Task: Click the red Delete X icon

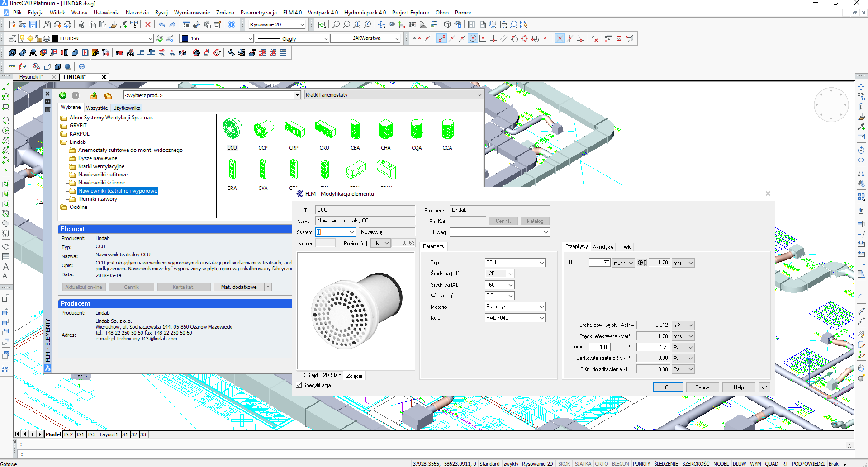Action: (147, 24)
